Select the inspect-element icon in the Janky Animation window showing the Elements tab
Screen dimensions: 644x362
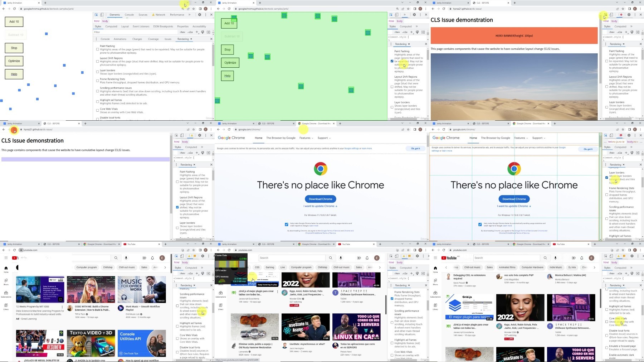coord(96,15)
